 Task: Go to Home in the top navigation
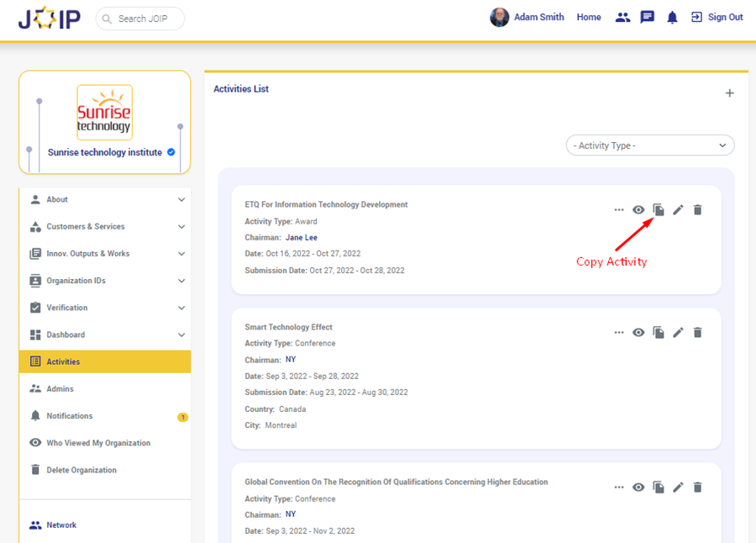[589, 18]
